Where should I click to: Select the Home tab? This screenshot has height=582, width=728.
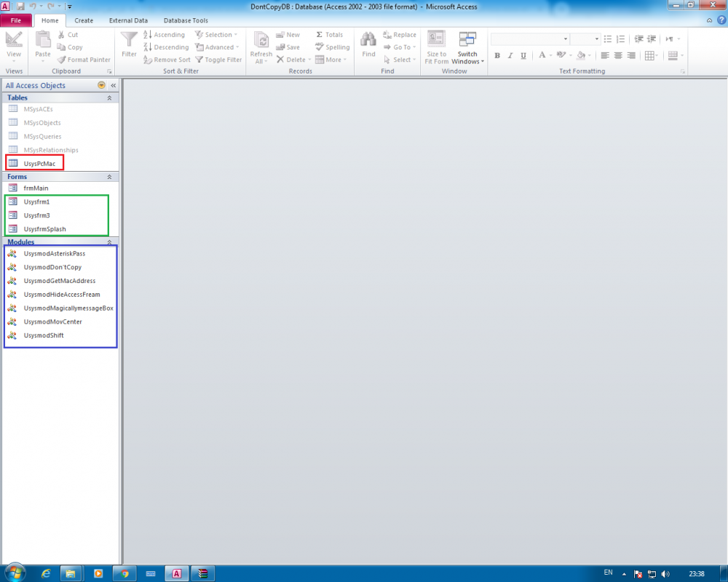click(x=50, y=20)
